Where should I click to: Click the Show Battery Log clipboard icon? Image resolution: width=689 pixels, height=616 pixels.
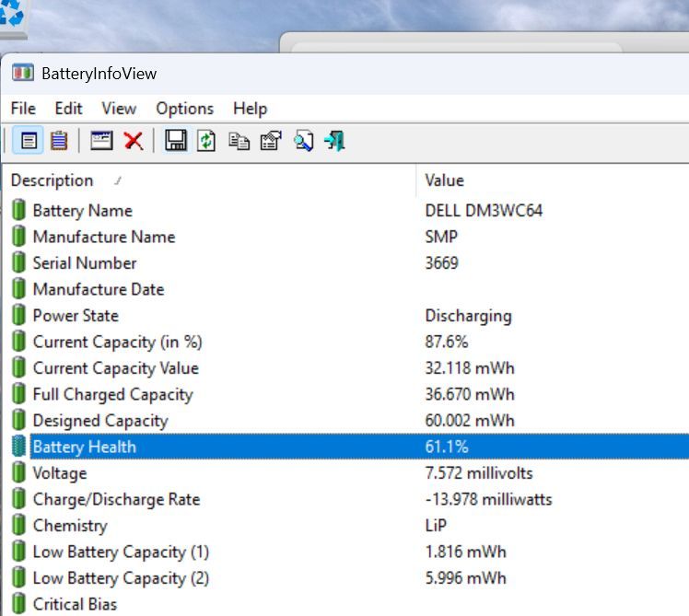(x=59, y=141)
